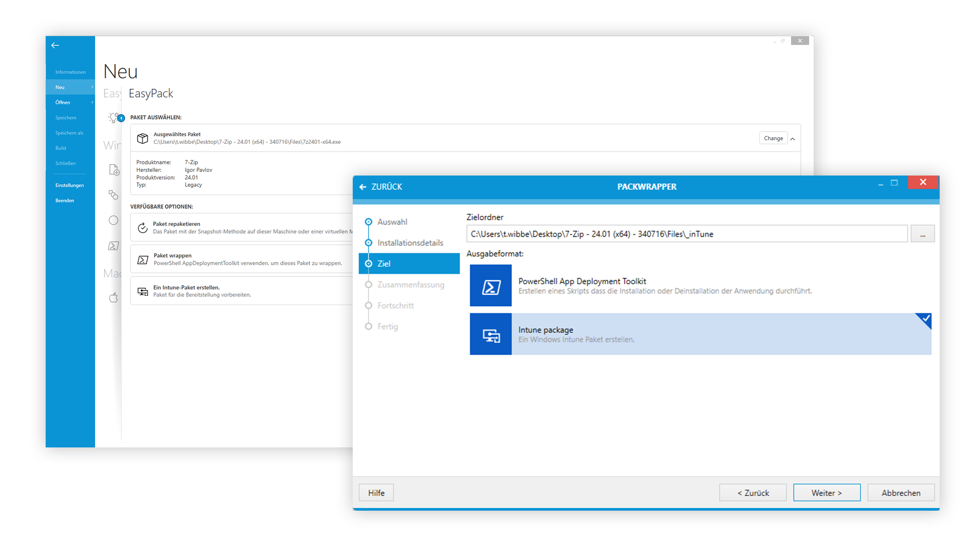Click the Produktversion value 24.01
This screenshot has height=551, width=980.
[x=191, y=178]
